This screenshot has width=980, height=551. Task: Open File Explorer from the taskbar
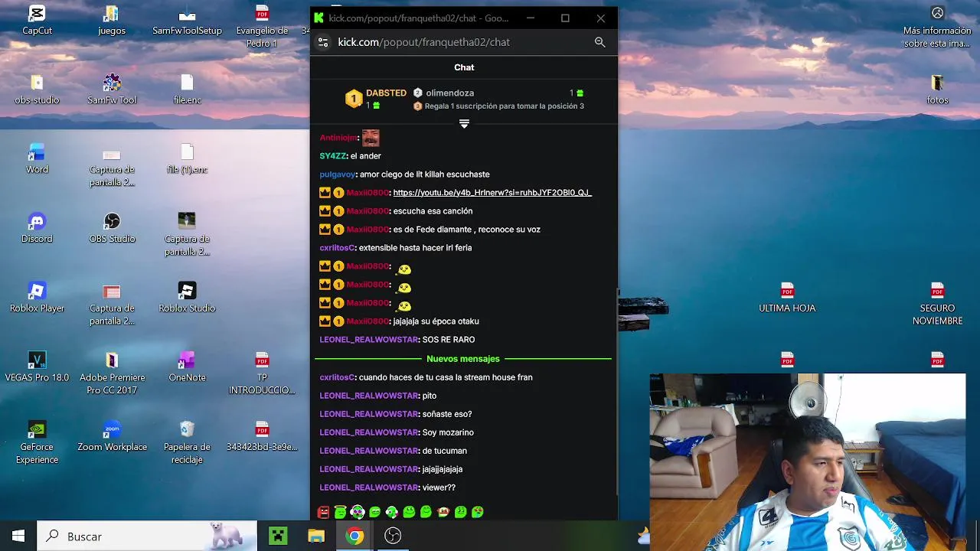pyautogui.click(x=316, y=536)
